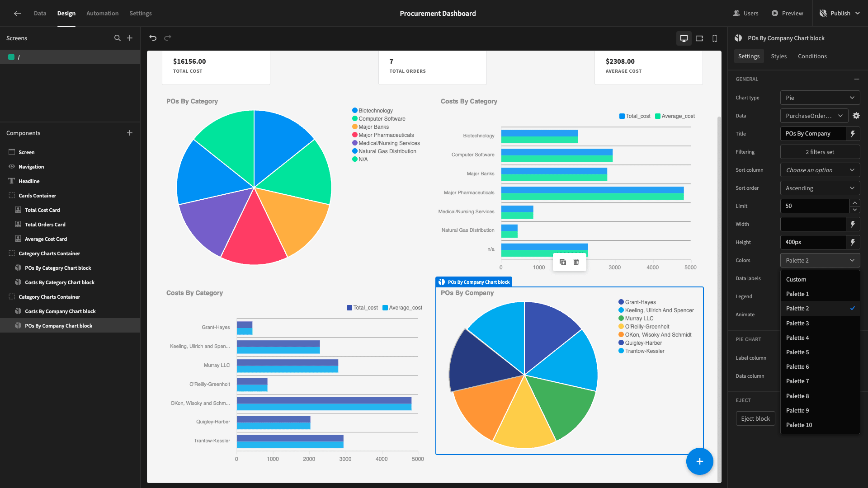Viewport: 868px width, 488px height.
Task: Click the undo arrow
Action: [x=153, y=38]
